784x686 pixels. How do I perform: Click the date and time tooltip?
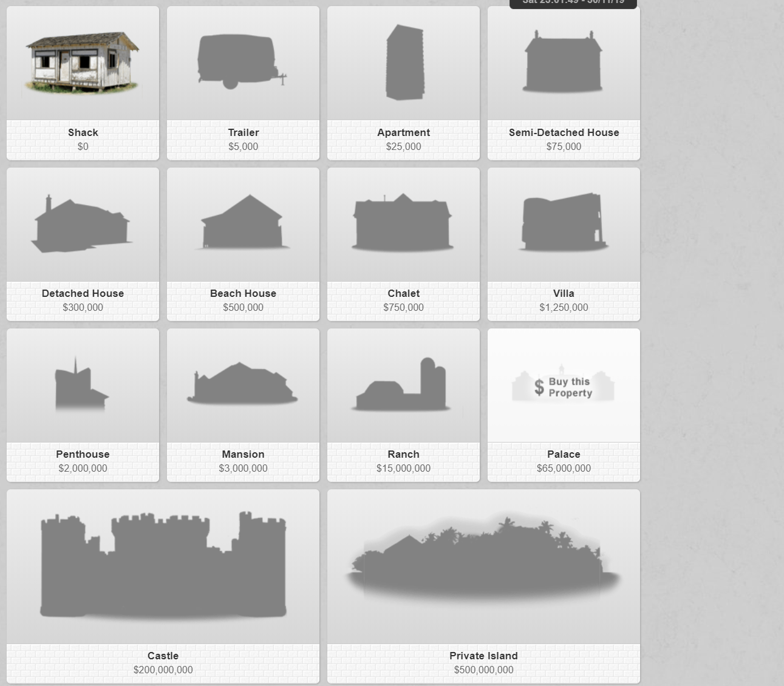click(573, 3)
